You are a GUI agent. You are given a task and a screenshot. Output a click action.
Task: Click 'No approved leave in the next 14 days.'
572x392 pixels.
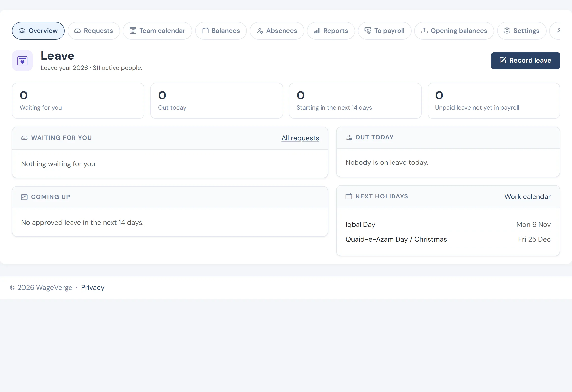82,223
